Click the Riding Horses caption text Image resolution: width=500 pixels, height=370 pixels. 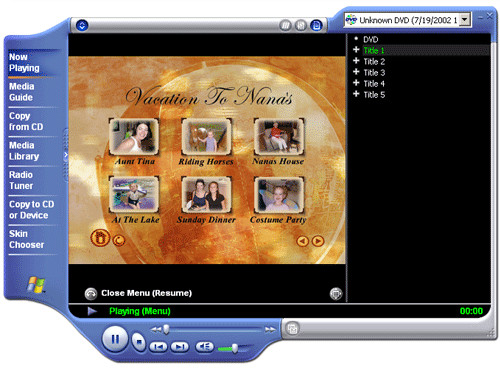pos(206,162)
